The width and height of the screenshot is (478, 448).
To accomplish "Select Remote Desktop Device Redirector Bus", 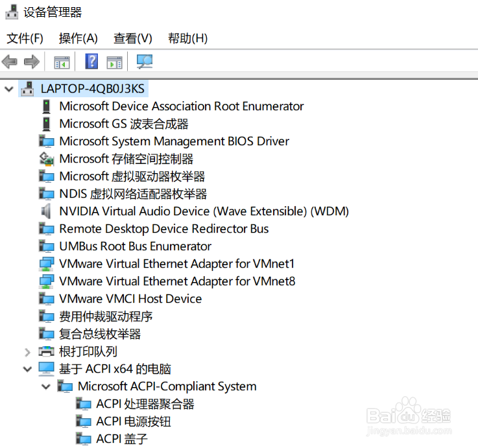I will (164, 229).
